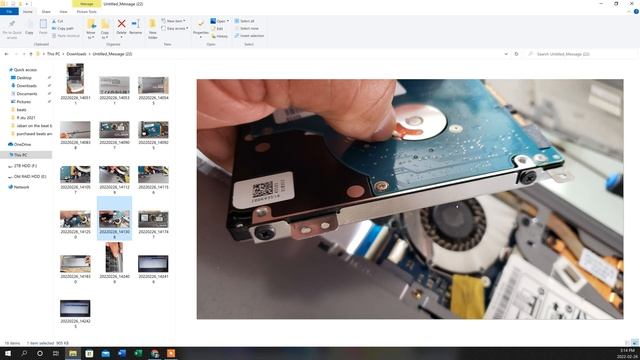Click Edit in the Open group
Screen dimensions: 640x360
click(x=218, y=29)
